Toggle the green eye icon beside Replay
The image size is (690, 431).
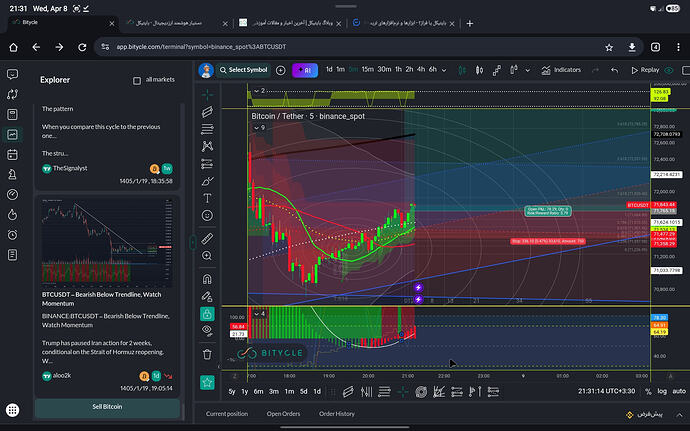pyautogui.click(x=669, y=70)
